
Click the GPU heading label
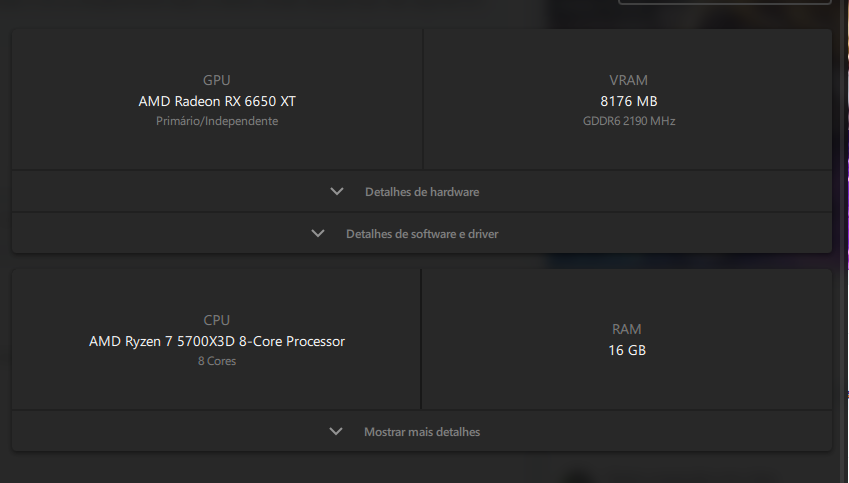point(217,80)
